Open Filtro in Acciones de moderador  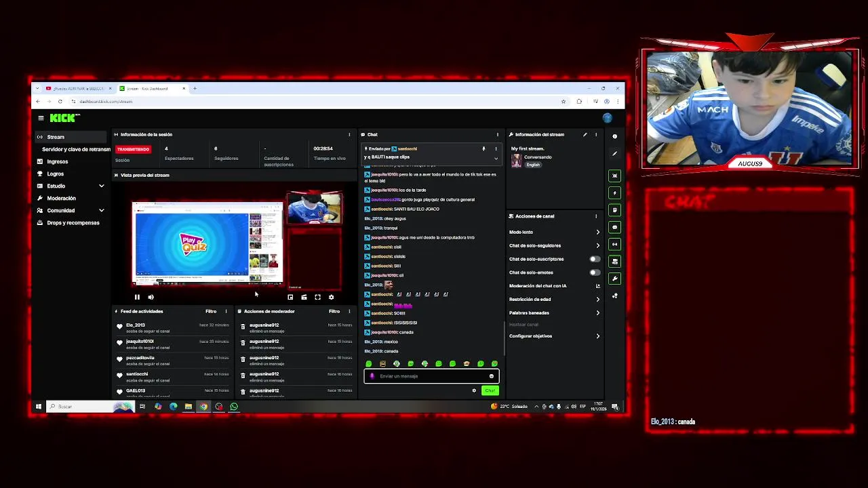click(x=334, y=311)
